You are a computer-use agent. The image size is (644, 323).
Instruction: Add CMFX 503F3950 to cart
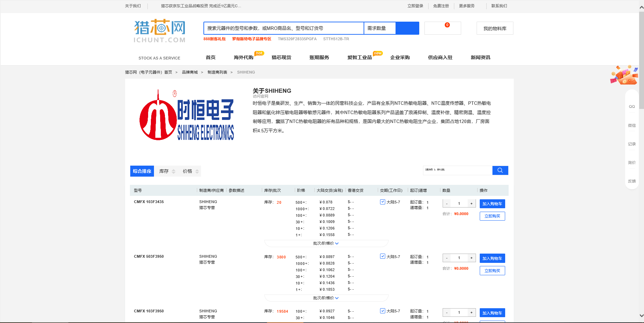click(492, 258)
